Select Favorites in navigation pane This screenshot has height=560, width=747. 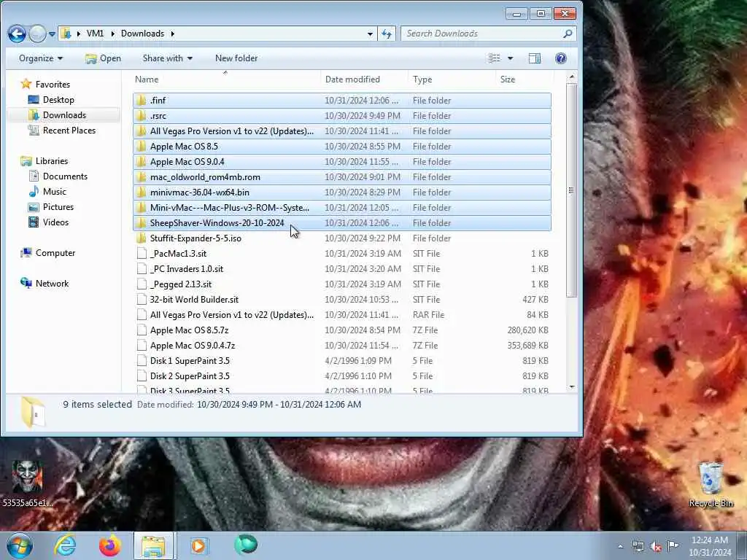(45, 85)
